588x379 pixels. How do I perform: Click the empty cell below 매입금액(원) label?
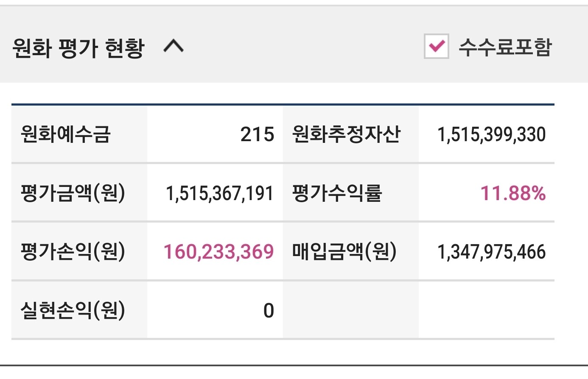click(x=350, y=309)
